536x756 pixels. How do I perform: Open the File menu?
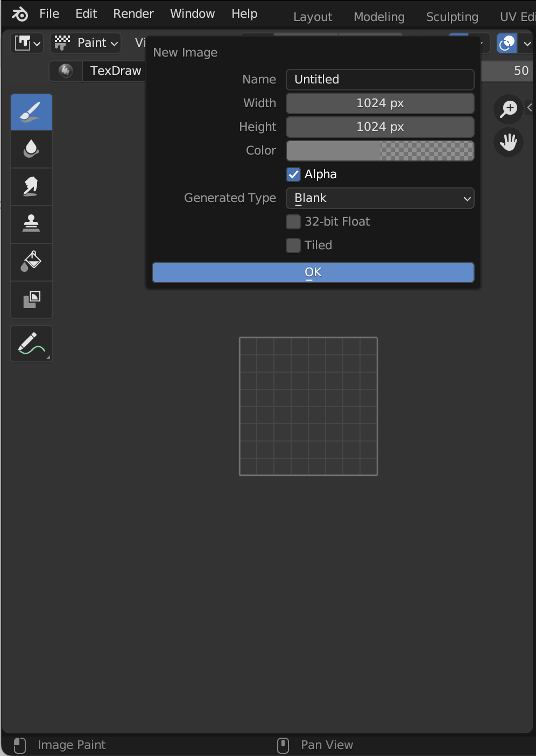(x=50, y=13)
